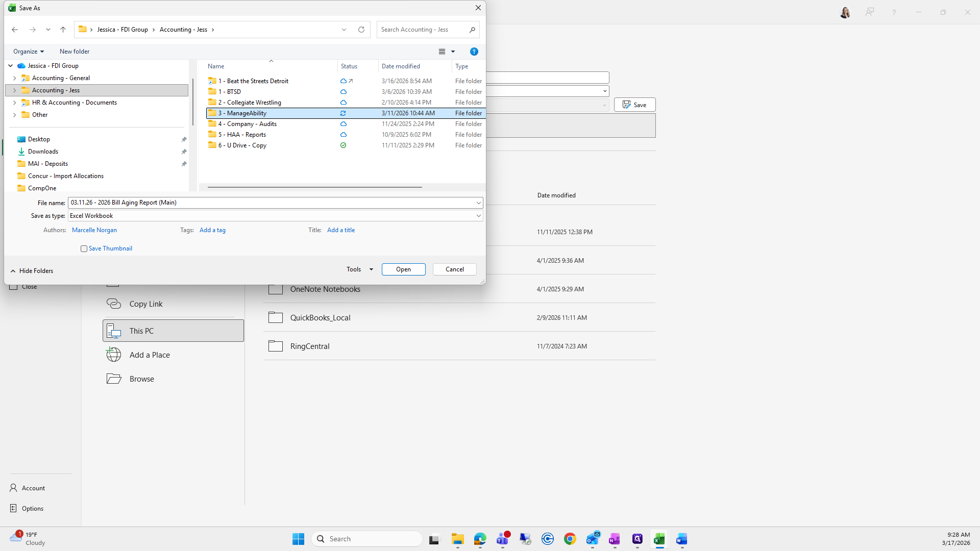Enable the Save Thumbnail checkbox

pos(84,248)
